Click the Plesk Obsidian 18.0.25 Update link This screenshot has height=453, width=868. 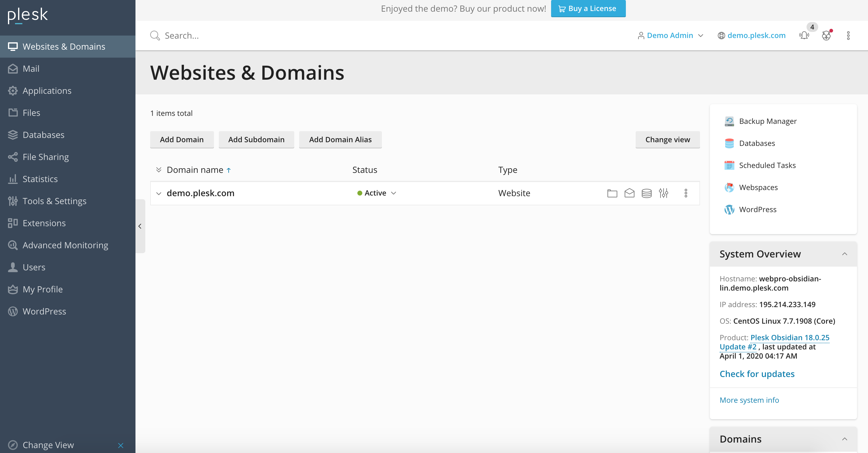pos(774,342)
